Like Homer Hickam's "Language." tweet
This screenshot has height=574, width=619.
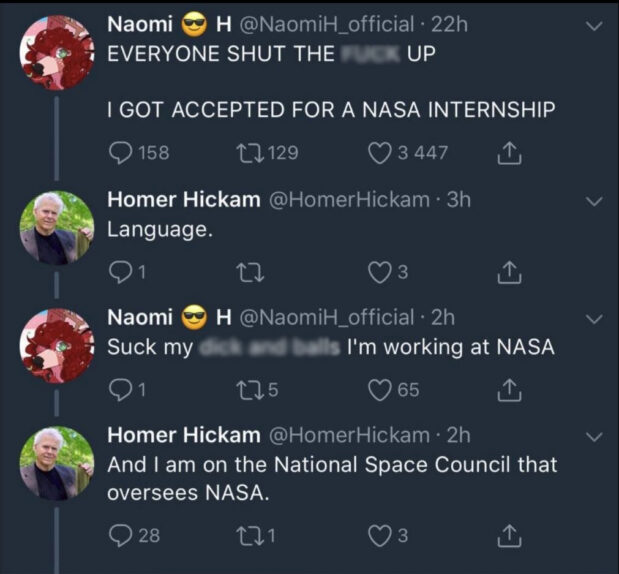click(x=379, y=270)
